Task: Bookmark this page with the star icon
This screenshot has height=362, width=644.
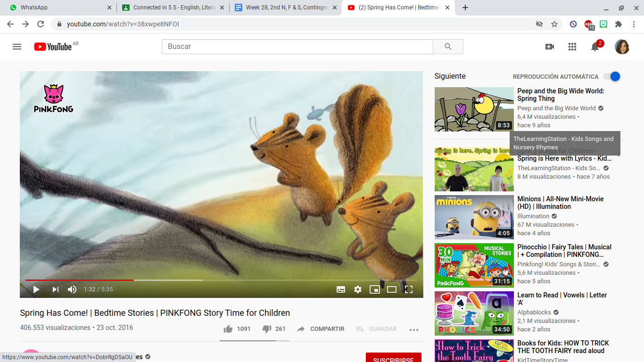Action: click(554, 24)
